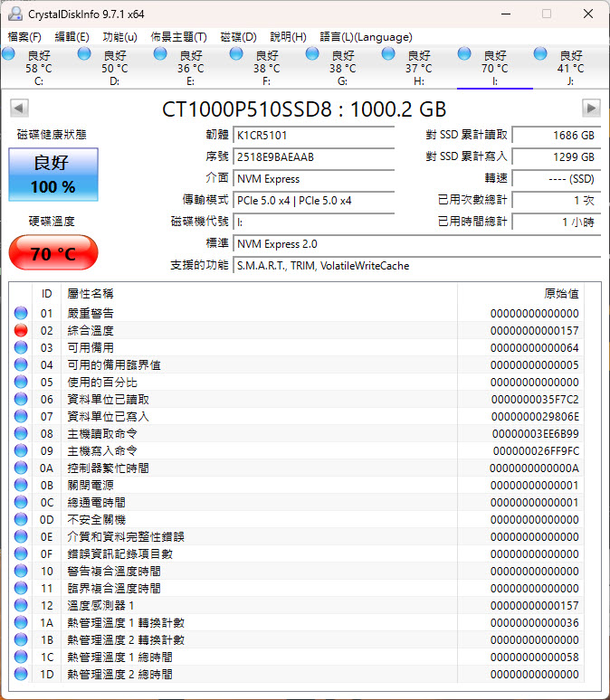Select drive I: tab showing 70 °C

pyautogui.click(x=495, y=68)
